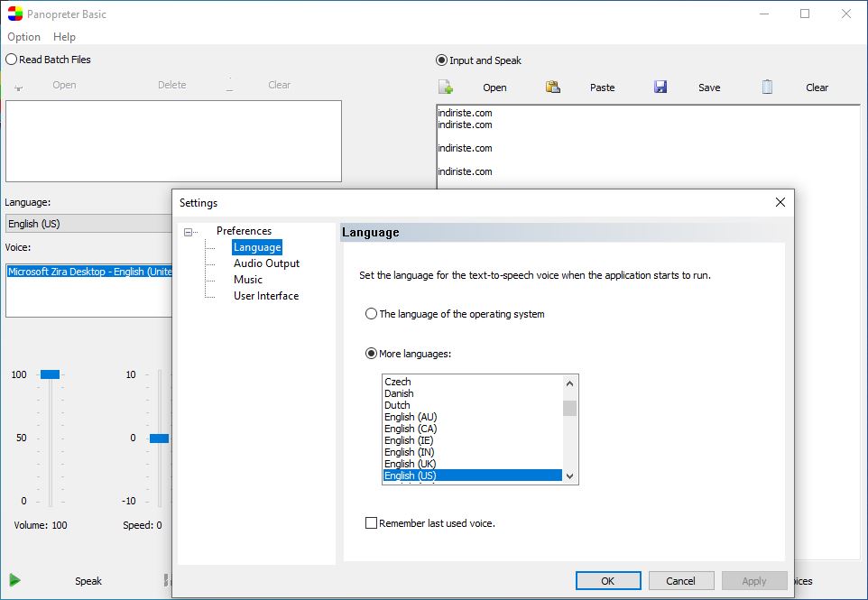
Task: Select Danish in the language list
Action: coord(472,393)
